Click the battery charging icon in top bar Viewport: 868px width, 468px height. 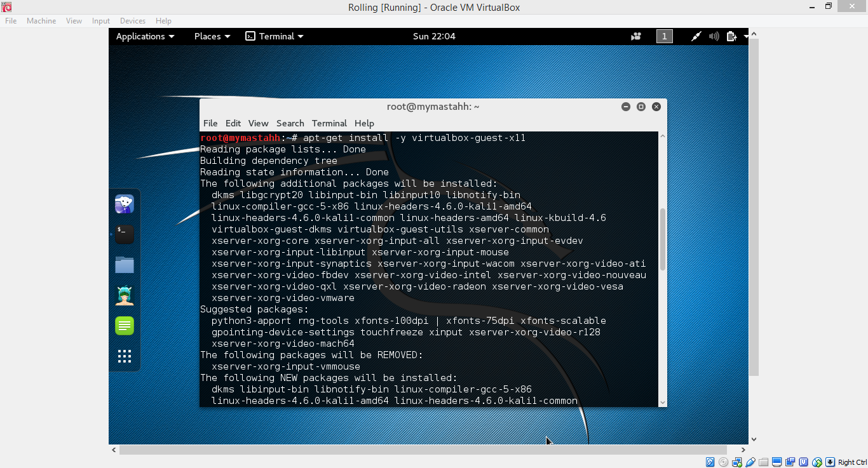(x=731, y=36)
